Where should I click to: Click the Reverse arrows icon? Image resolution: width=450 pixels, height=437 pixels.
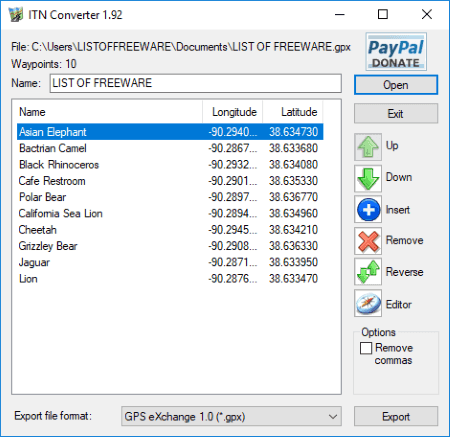pos(368,272)
